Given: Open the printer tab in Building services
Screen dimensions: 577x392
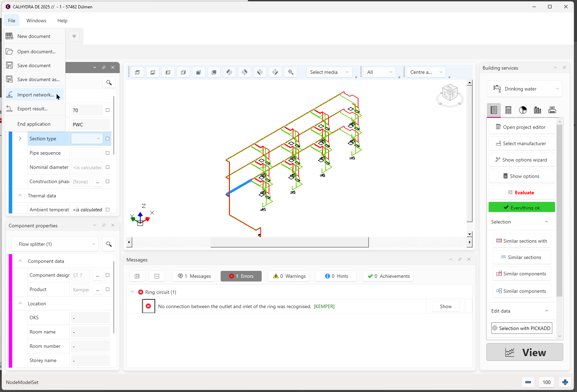Looking at the screenshot, I should pyautogui.click(x=552, y=110).
